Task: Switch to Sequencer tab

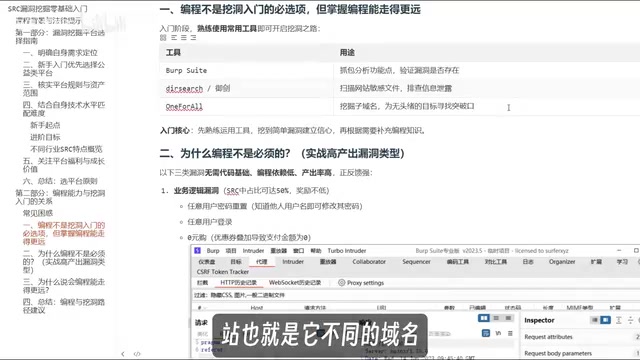Action: (x=416, y=262)
